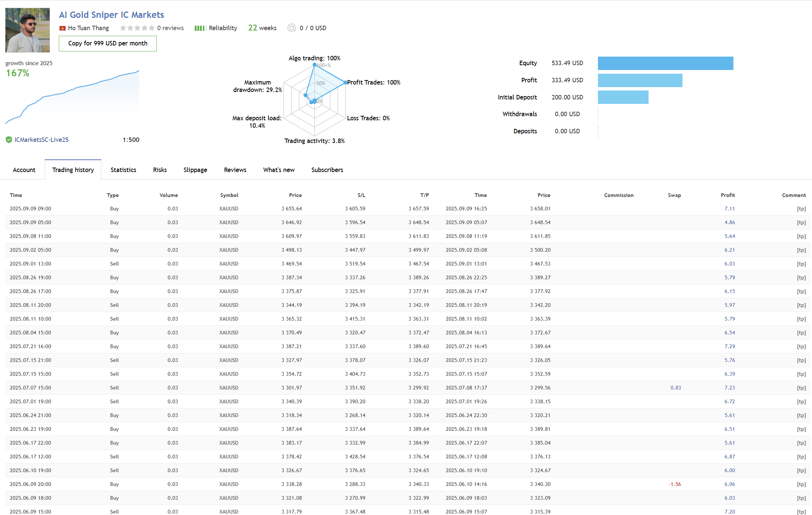Go to the Subscribers tab
This screenshot has height=515, width=812.
tap(327, 170)
